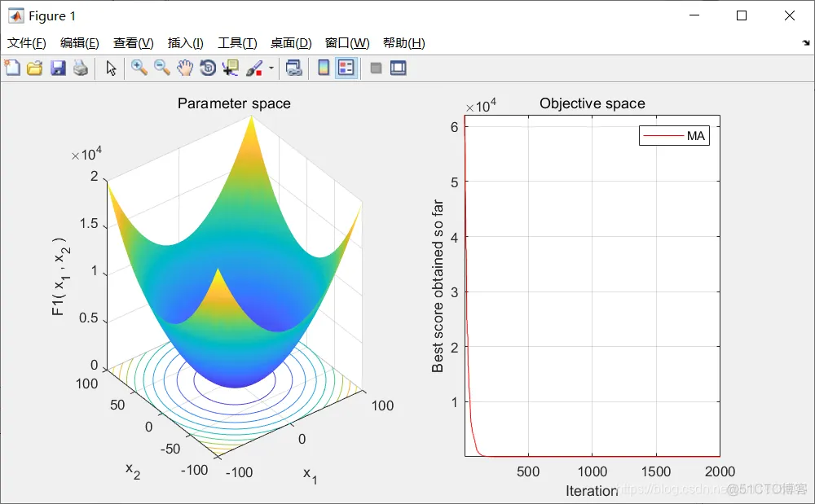Viewport: 815px width, 504px height.
Task: Toggle Show Plot Tools and Dock Figure
Action: (x=398, y=68)
